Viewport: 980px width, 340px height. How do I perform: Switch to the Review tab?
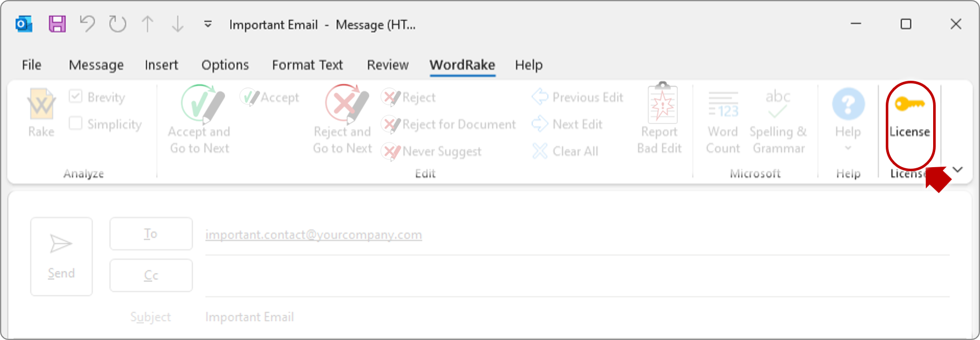(x=388, y=65)
